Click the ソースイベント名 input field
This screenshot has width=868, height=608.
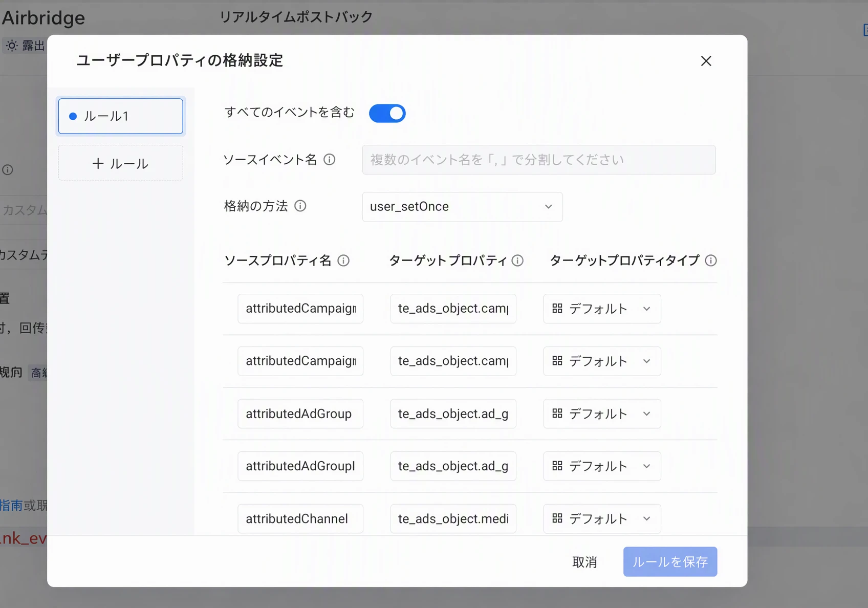tap(538, 160)
